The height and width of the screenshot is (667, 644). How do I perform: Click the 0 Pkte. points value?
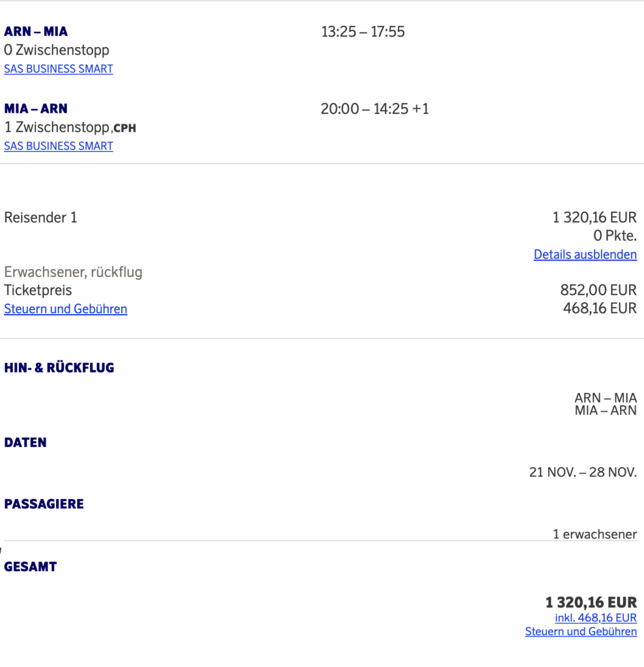[x=614, y=236]
